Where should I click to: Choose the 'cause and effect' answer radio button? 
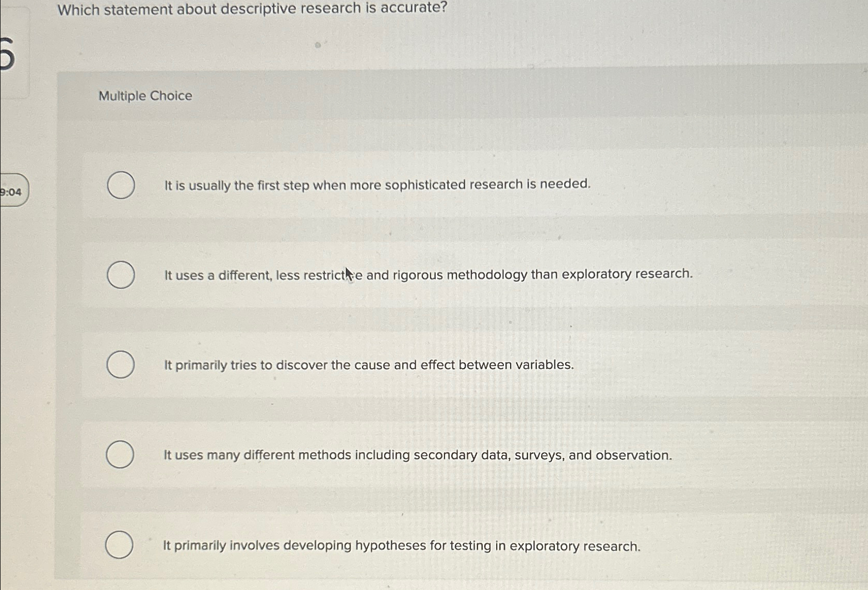point(120,365)
